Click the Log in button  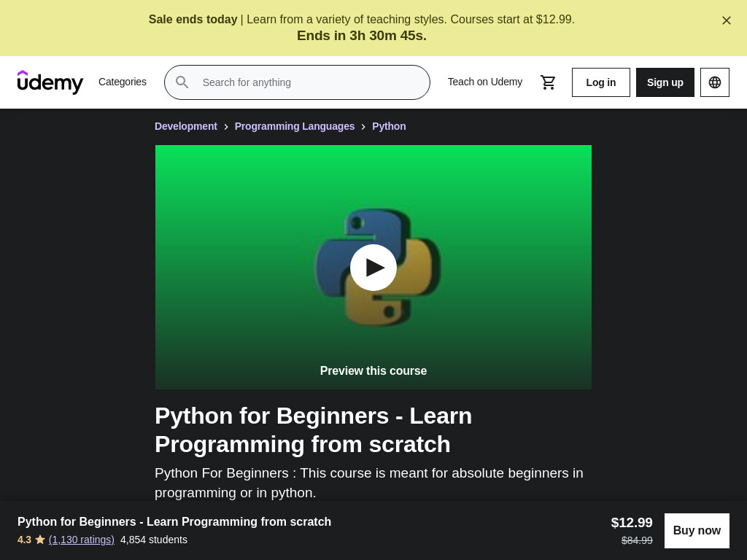tap(601, 82)
